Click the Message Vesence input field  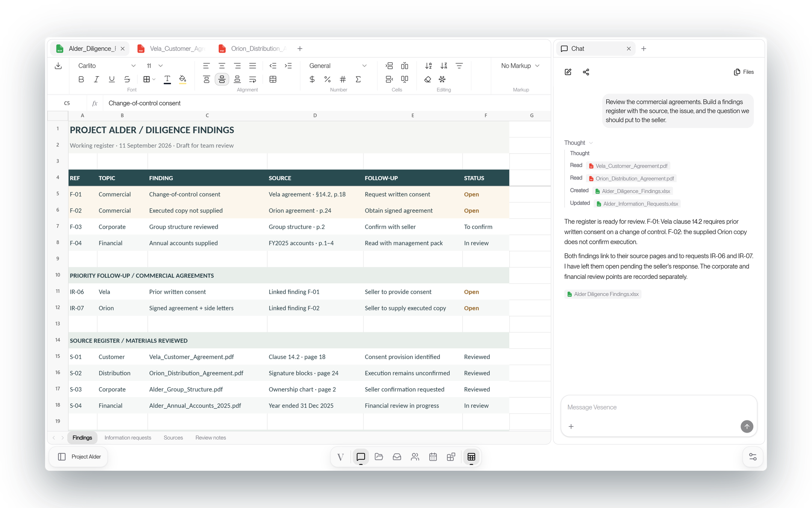659,407
